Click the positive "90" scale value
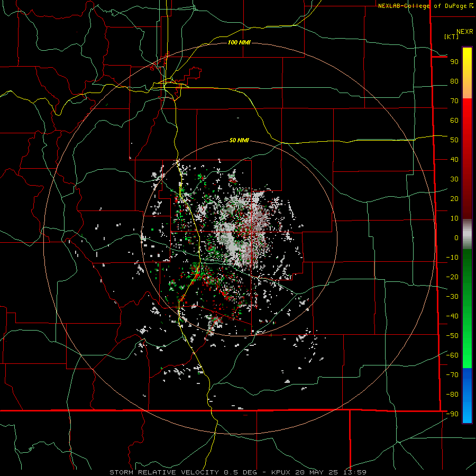Viewport: 476px width, 476px height. click(x=454, y=62)
